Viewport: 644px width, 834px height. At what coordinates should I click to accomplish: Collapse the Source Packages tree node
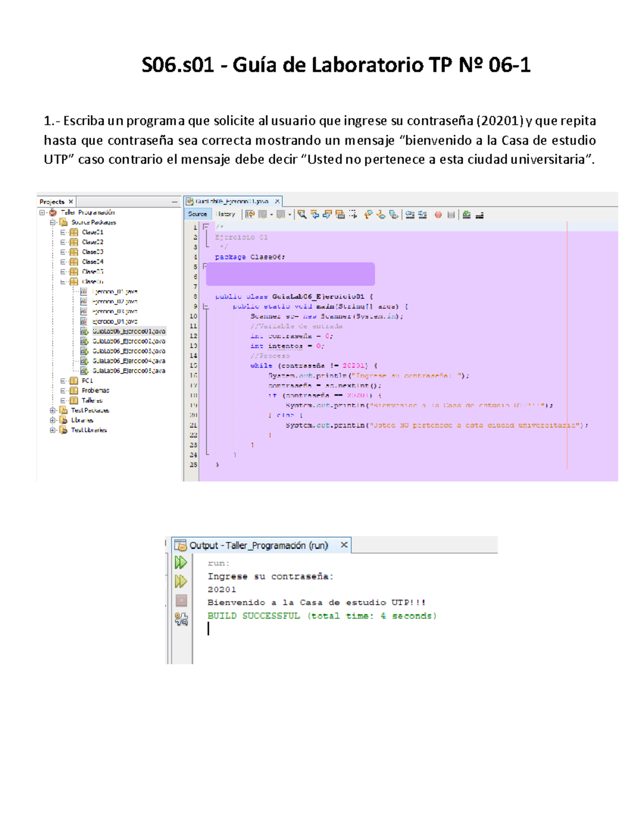coord(53,222)
